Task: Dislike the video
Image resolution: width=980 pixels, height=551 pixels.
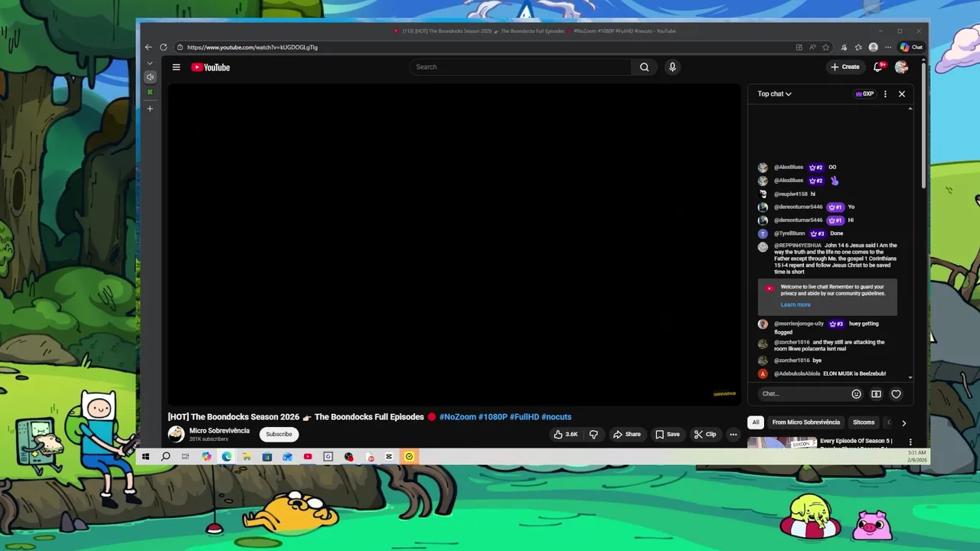Action: (x=593, y=434)
